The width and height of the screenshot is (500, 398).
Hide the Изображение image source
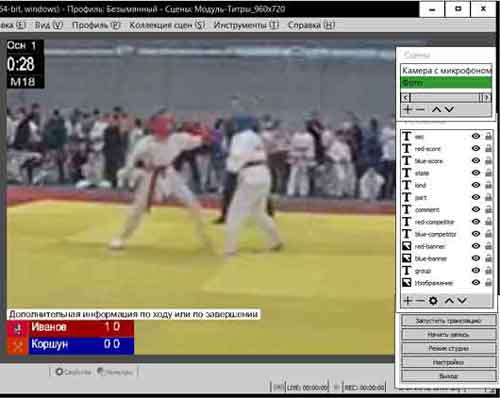coord(476,283)
